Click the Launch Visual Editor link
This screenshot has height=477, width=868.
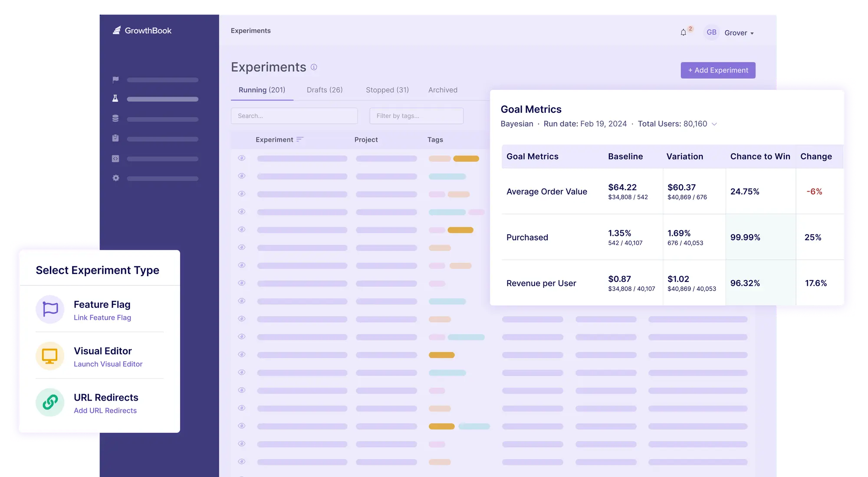coord(108,364)
